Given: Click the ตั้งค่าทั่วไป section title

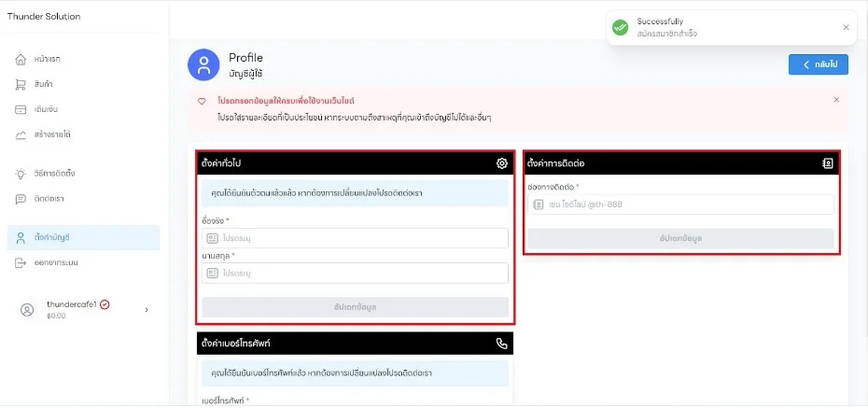Looking at the screenshot, I should 221,163.
